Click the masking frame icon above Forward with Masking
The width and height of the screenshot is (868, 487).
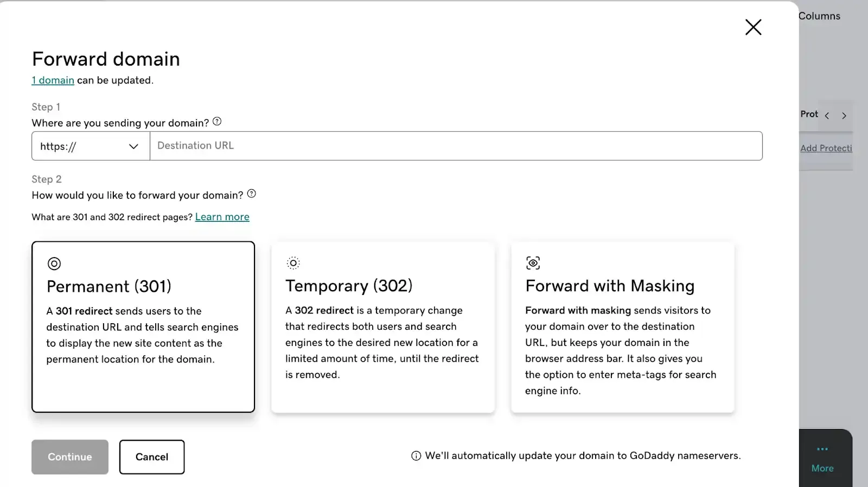pyautogui.click(x=533, y=262)
